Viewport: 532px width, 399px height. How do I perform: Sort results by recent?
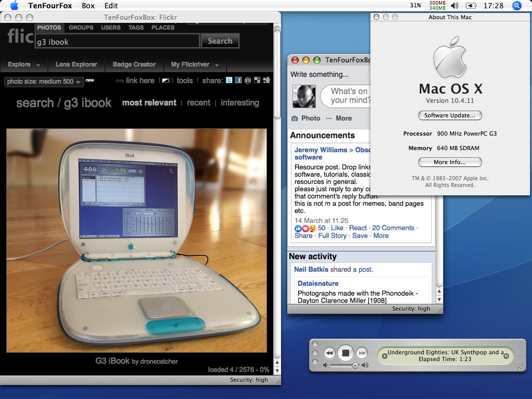198,103
